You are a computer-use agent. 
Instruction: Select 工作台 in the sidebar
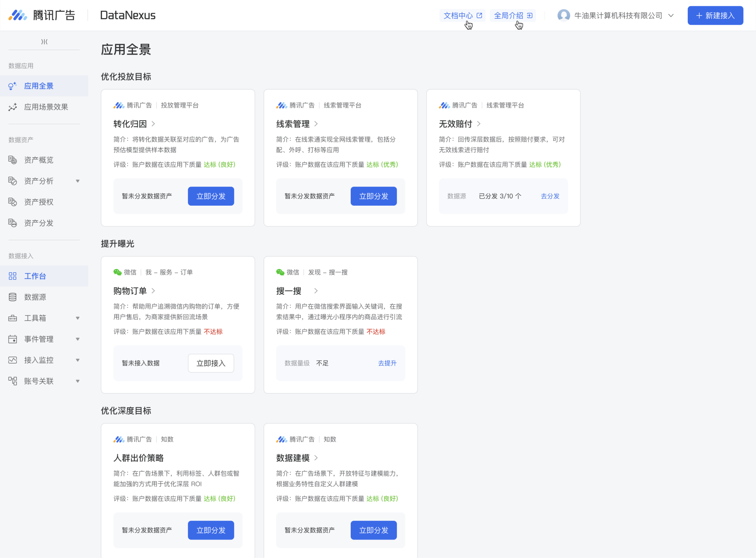click(44, 276)
